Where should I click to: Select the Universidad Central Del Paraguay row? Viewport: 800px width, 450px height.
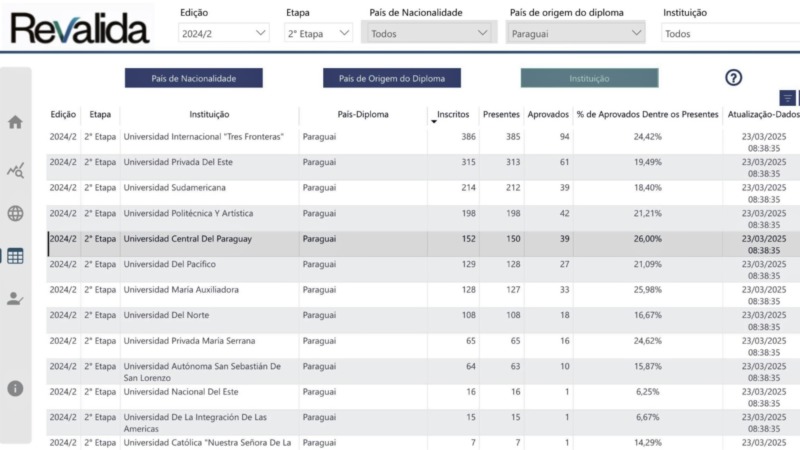(x=423, y=244)
